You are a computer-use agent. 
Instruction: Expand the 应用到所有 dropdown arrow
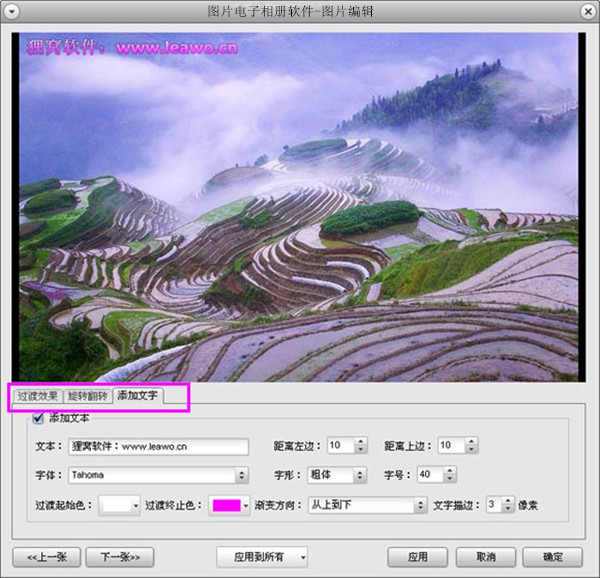point(303,557)
